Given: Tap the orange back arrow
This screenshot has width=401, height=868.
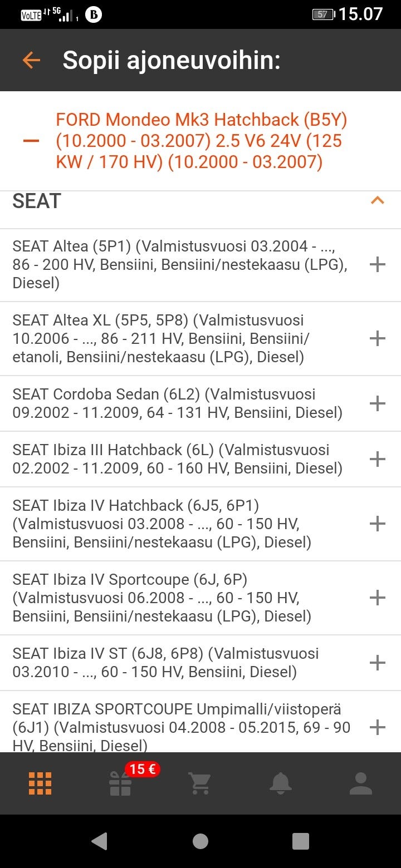Looking at the screenshot, I should 31,60.
